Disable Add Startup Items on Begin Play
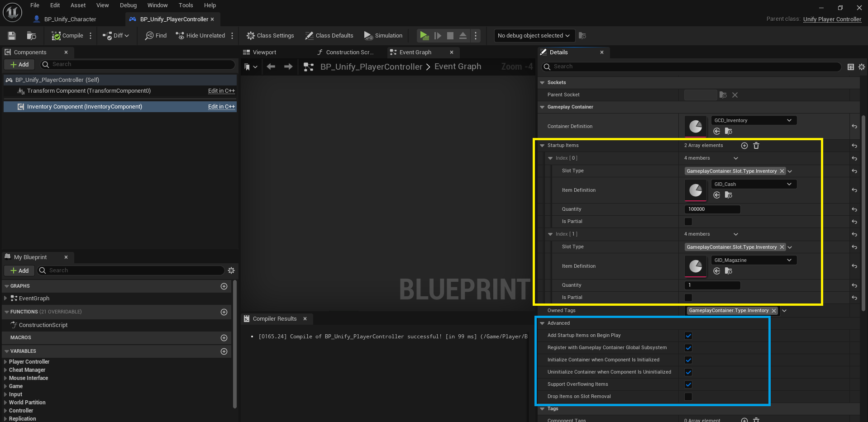Image resolution: width=868 pixels, height=422 pixels. [x=688, y=336]
